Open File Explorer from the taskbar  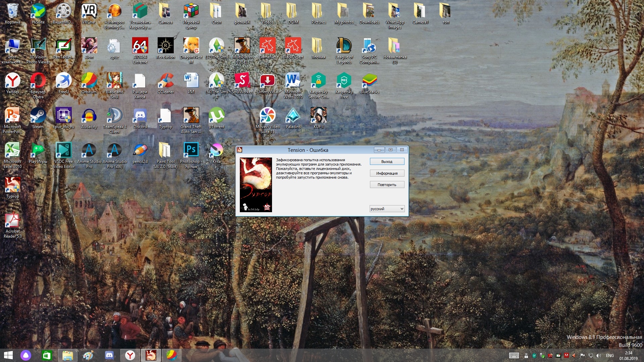(67, 355)
